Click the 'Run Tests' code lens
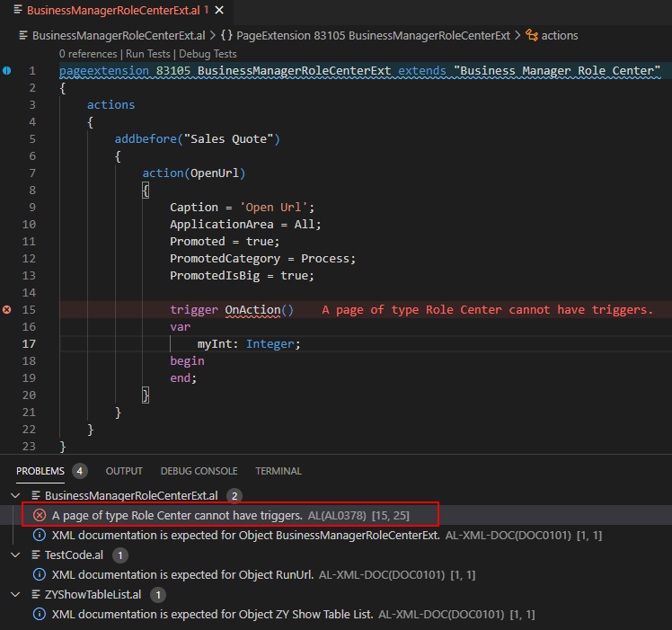This screenshot has width=672, height=630. [148, 54]
